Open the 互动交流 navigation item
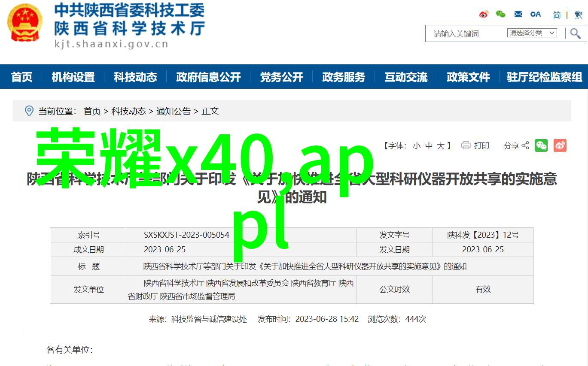Viewport: 588px width, 366px height. pos(406,77)
